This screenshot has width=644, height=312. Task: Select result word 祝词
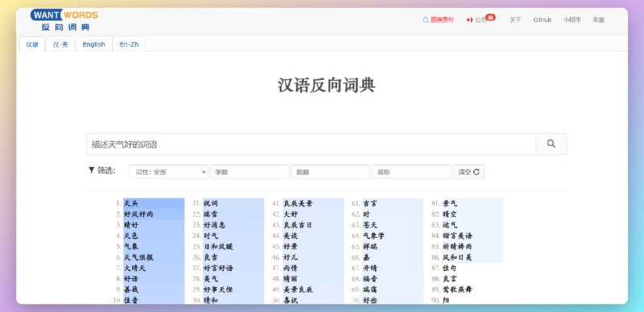point(211,203)
